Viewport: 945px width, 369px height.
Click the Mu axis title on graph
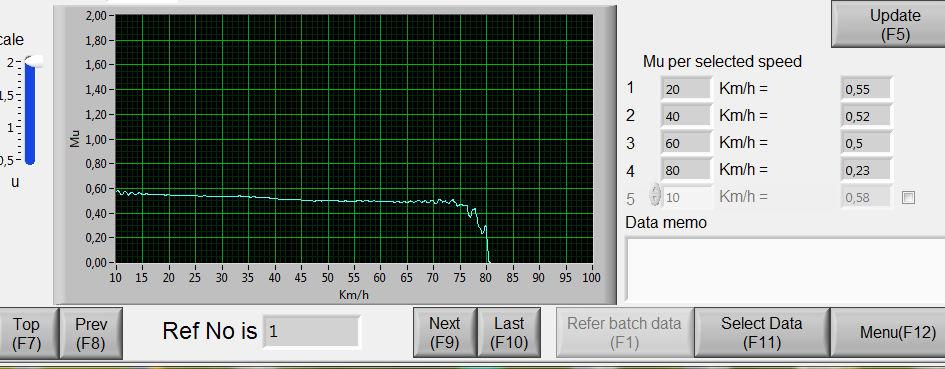click(75, 139)
